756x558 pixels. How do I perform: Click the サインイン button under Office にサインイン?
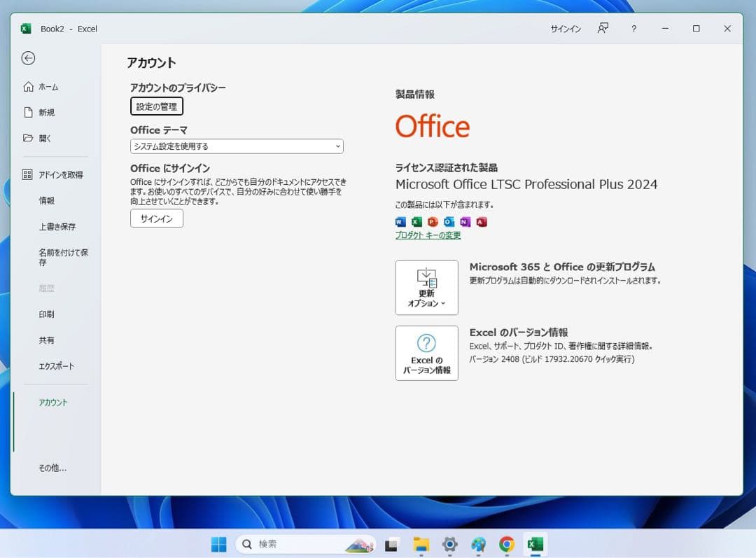[x=157, y=218]
